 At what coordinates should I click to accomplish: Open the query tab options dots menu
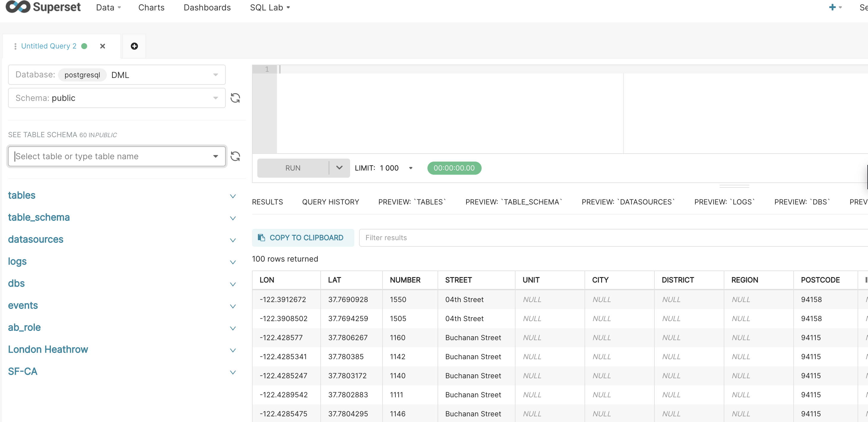(15, 46)
